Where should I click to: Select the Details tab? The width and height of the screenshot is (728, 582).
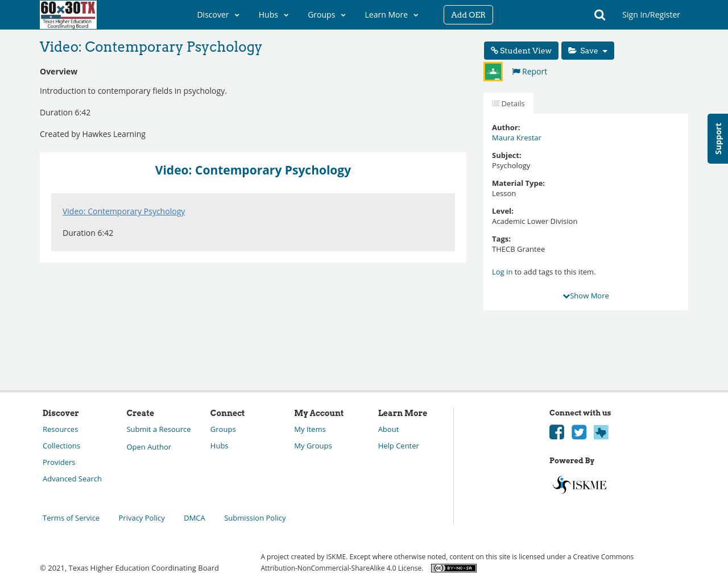coord(508,103)
